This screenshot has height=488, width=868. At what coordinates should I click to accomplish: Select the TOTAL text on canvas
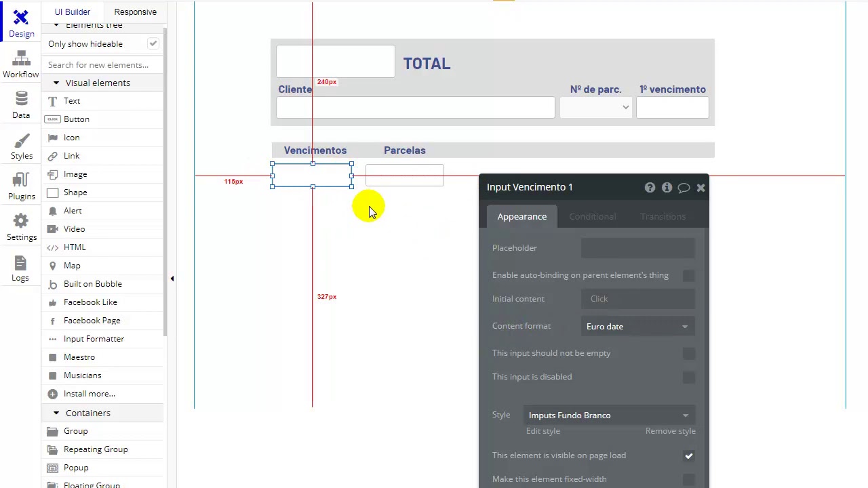tap(427, 64)
